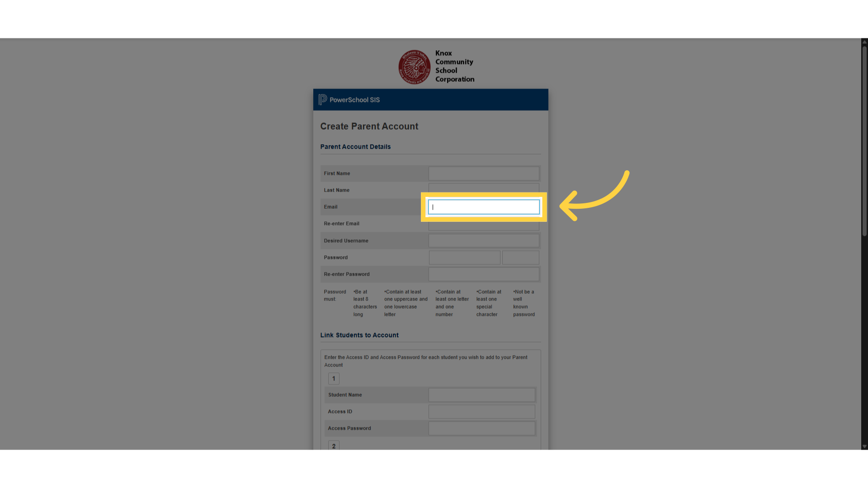Click the Student Name field for student 1
868x488 pixels.
[x=481, y=395]
